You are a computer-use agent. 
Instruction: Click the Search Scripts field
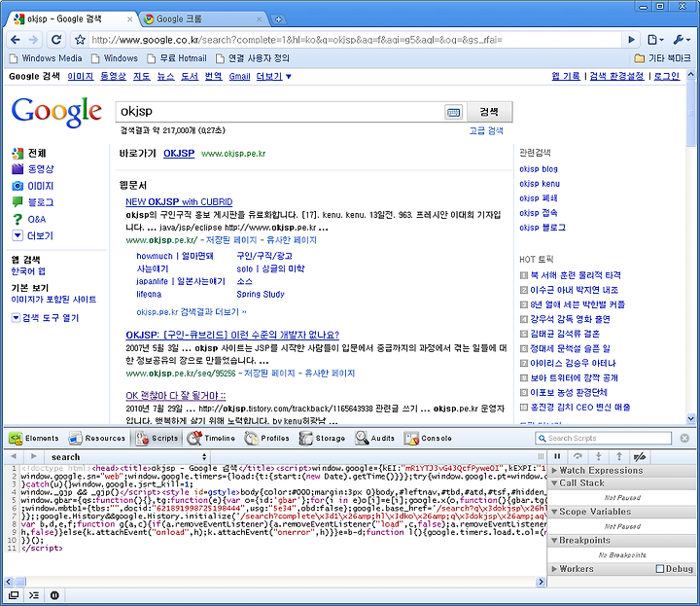click(x=604, y=439)
